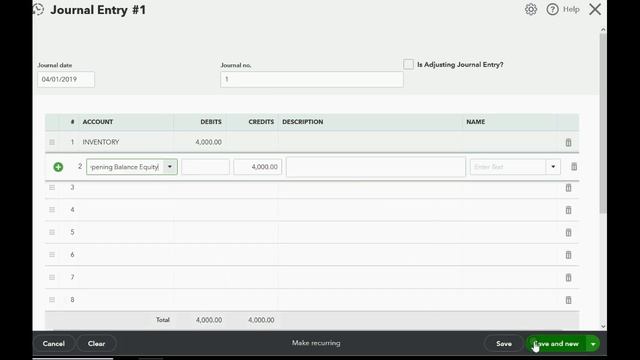Click the Cancel button
The image size is (640, 360).
click(x=53, y=344)
